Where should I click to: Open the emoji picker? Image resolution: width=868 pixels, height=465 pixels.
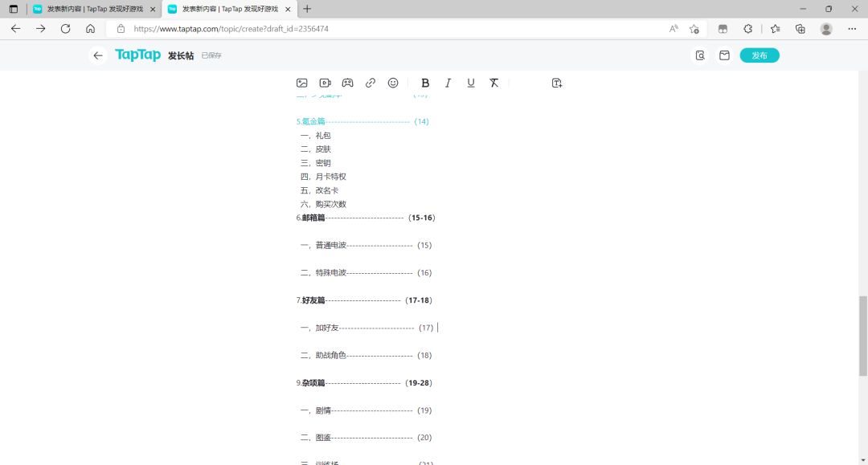tap(393, 83)
